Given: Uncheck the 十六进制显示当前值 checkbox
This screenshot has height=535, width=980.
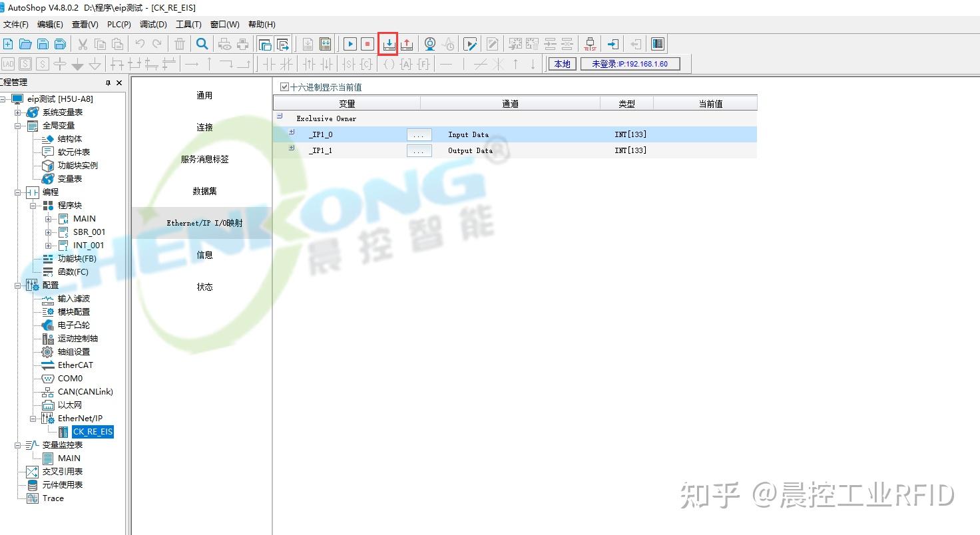Looking at the screenshot, I should [x=283, y=87].
